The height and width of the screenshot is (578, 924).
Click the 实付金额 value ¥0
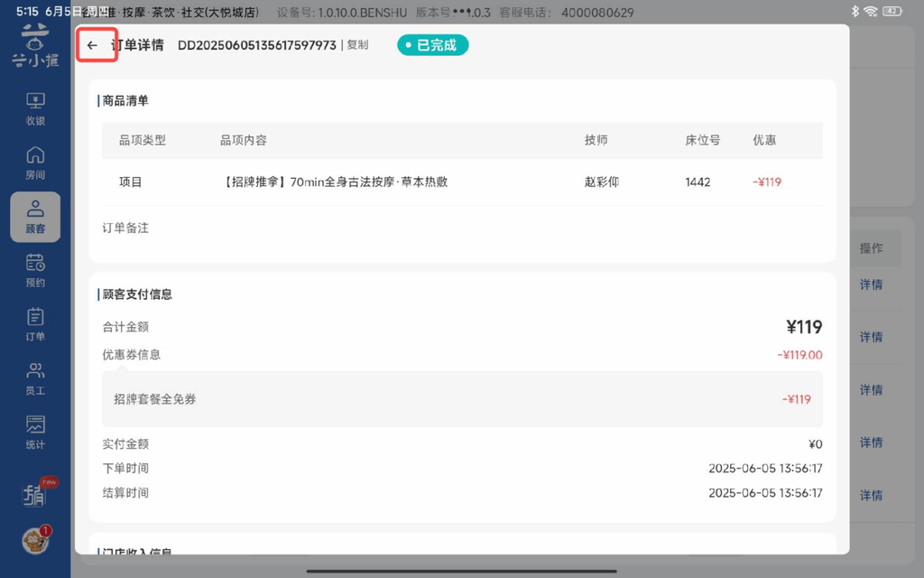(815, 444)
